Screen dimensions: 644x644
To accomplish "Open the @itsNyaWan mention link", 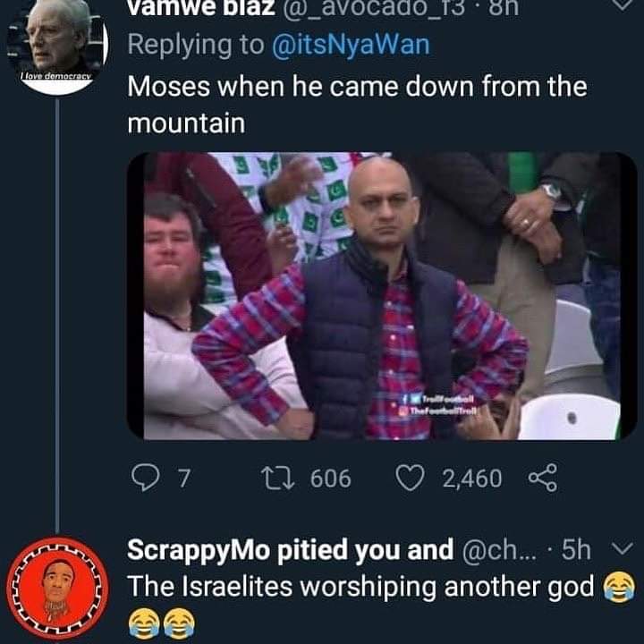I will (351, 45).
